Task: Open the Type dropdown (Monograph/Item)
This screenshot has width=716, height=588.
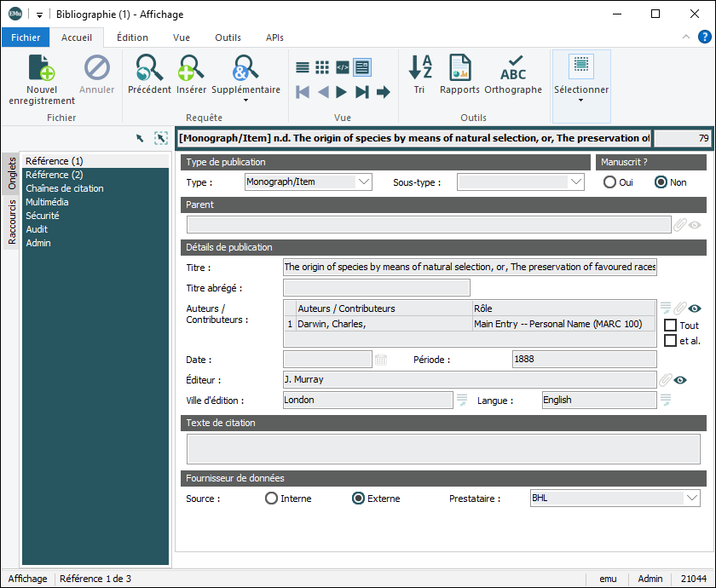Action: [364, 182]
